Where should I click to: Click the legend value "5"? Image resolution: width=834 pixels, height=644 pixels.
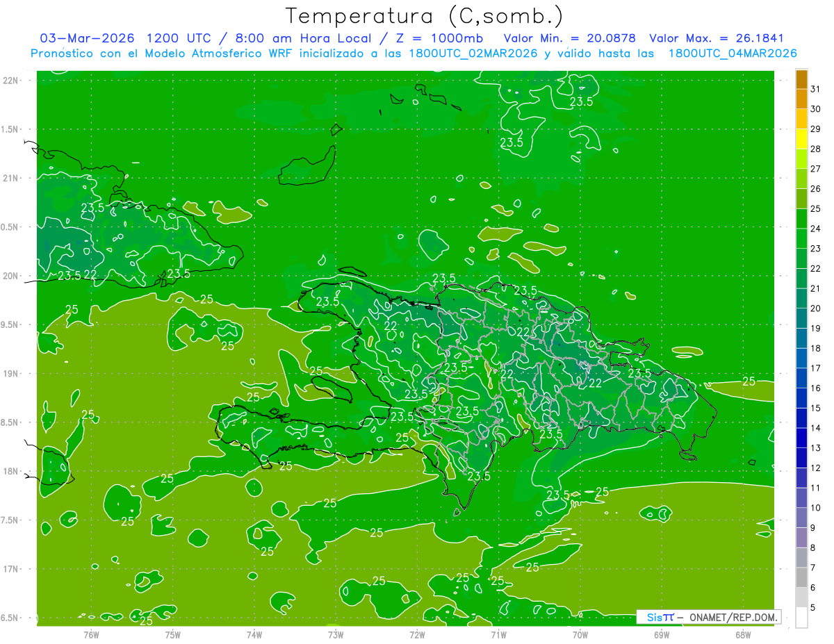pos(813,608)
